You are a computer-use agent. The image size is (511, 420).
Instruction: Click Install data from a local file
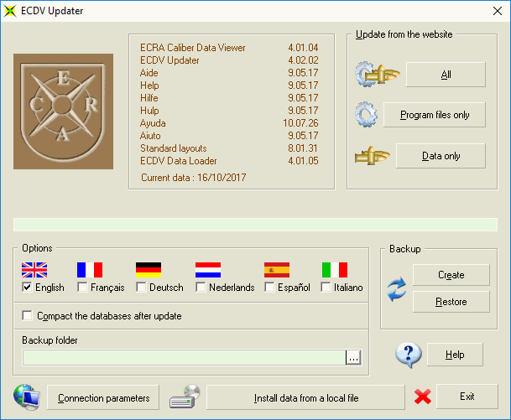[305, 397]
